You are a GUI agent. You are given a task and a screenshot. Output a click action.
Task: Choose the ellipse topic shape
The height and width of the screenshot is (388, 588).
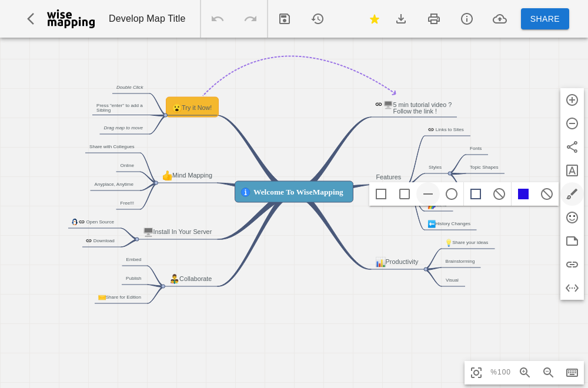coord(452,194)
